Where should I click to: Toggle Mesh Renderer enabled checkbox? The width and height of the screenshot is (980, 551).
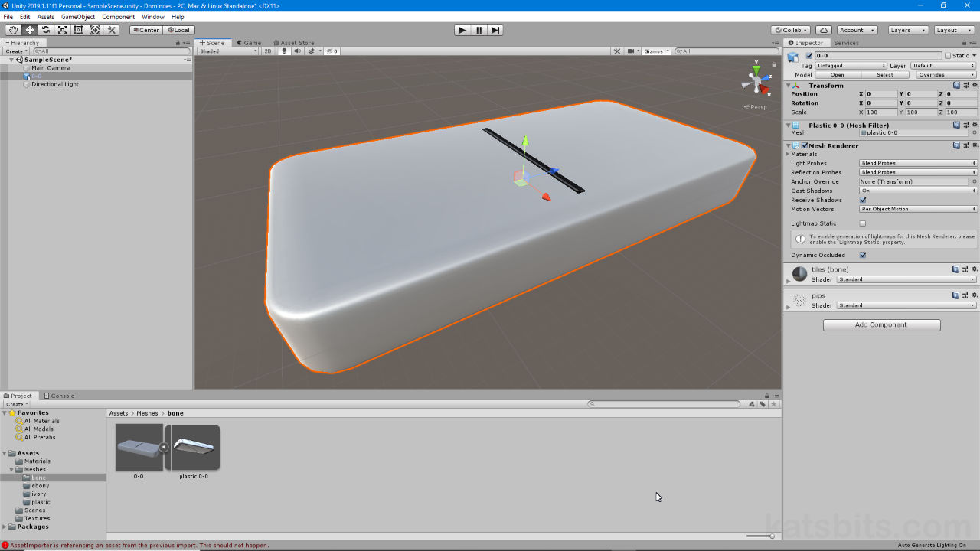coord(805,145)
